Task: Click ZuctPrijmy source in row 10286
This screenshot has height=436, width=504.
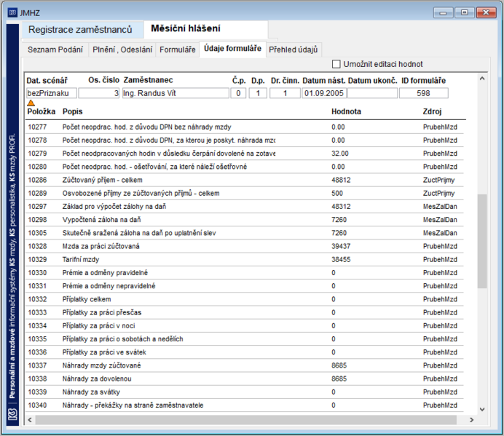Action: pos(438,180)
